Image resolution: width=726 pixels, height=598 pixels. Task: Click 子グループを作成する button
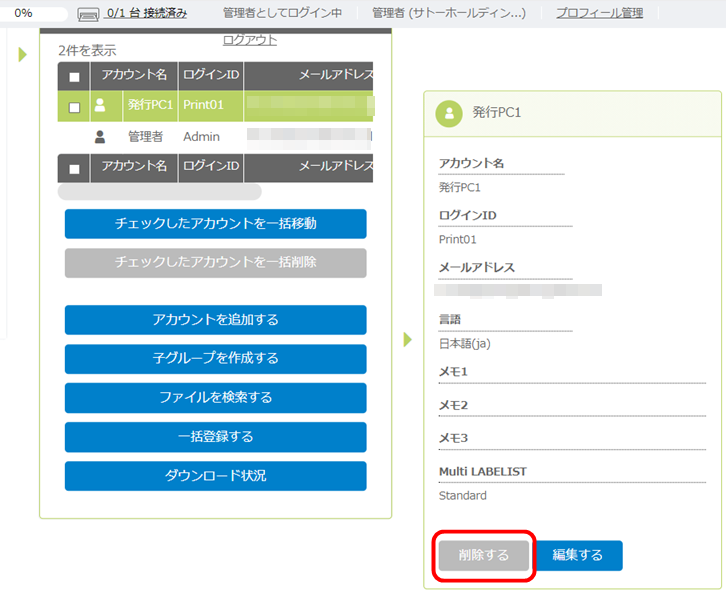point(215,358)
